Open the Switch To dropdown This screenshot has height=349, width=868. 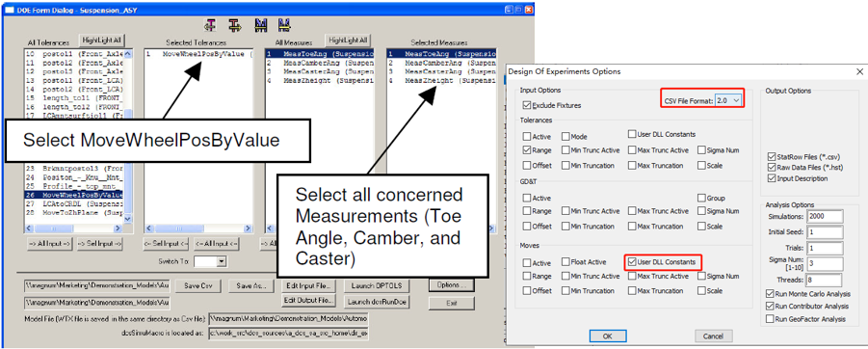coord(222,261)
